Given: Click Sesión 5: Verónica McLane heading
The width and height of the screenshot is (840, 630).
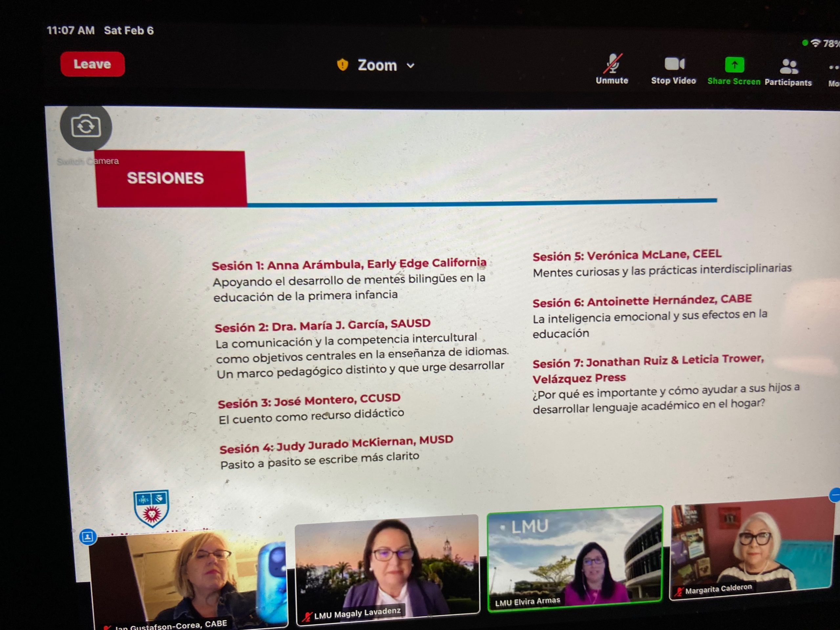Looking at the screenshot, I should tap(627, 255).
